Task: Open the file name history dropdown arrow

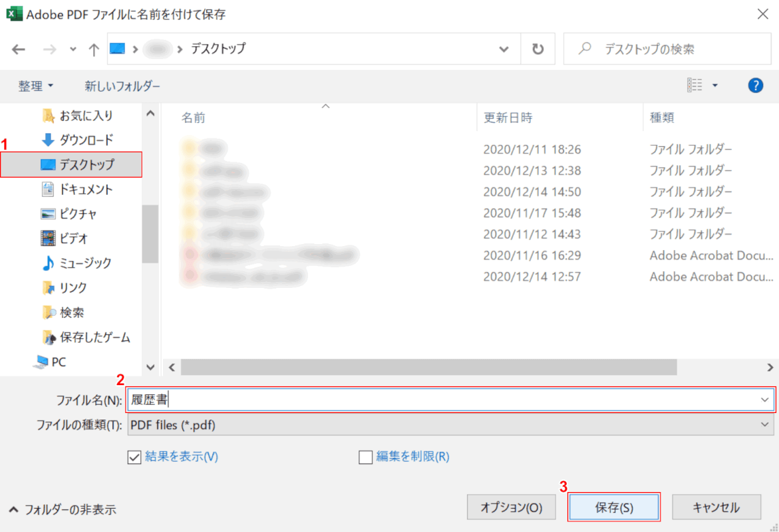Action: click(x=763, y=400)
